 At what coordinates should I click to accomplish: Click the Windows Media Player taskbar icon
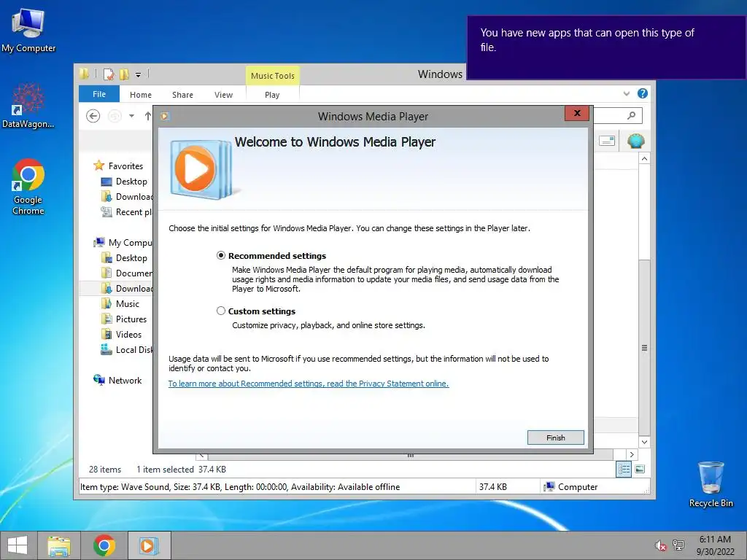pyautogui.click(x=148, y=545)
